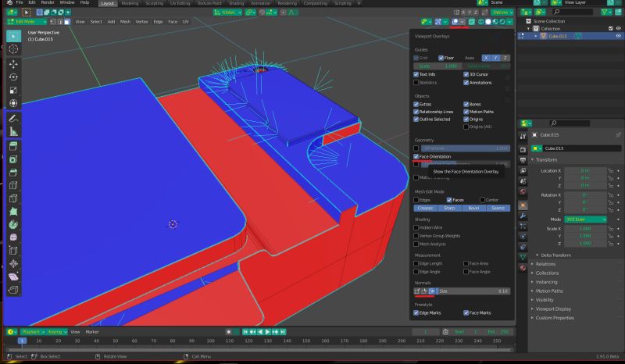This screenshot has height=364, width=625.
Task: Select the Loop Cut tool
Action: pos(13,185)
